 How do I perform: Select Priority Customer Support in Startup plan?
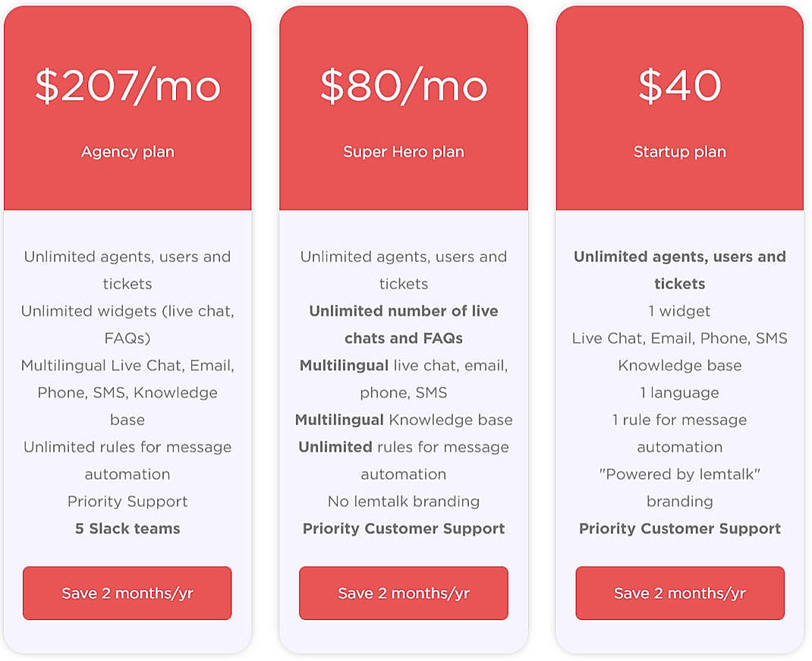pyautogui.click(x=679, y=529)
